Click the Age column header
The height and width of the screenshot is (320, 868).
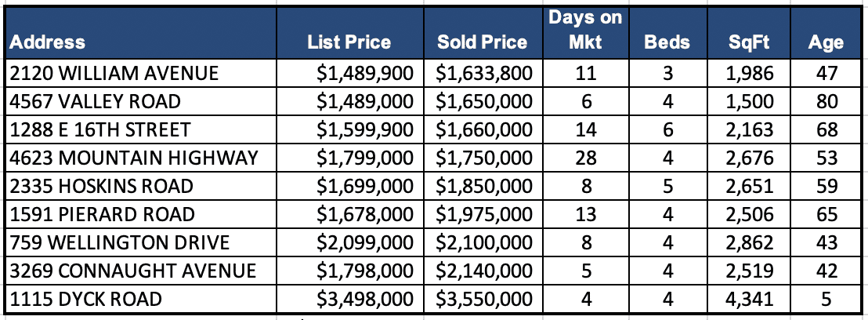point(826,42)
